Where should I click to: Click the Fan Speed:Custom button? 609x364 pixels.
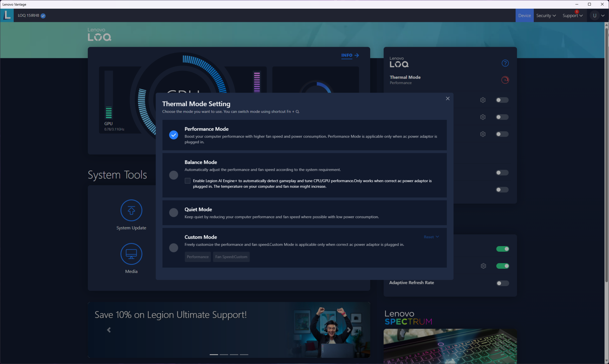point(231,257)
